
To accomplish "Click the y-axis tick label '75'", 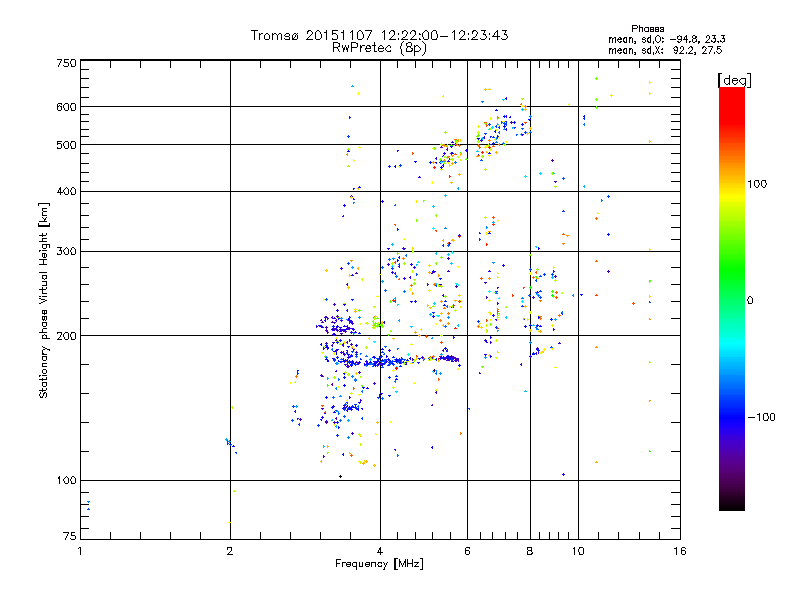I will 70,536.
